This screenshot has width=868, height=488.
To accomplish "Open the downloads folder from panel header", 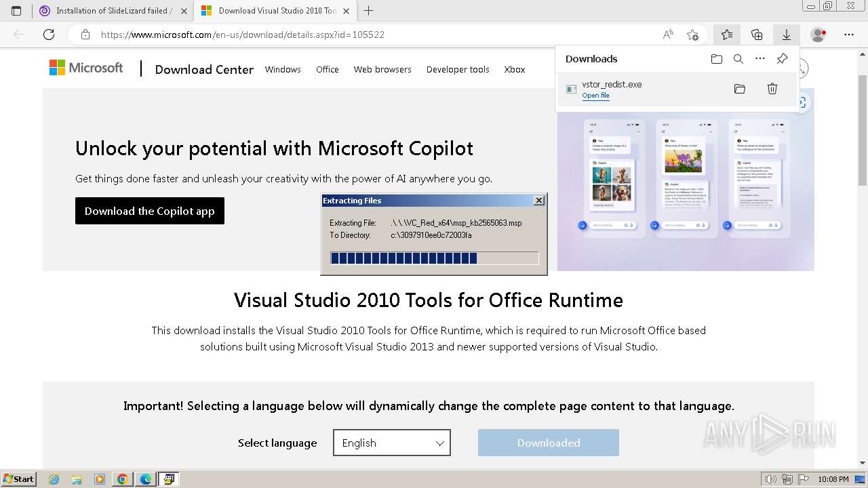I will pyautogui.click(x=717, y=59).
